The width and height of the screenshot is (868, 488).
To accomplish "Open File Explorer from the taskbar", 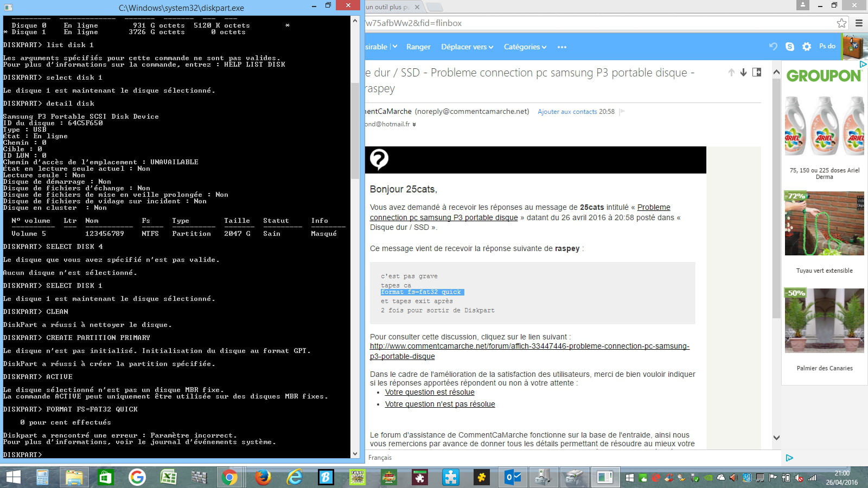I will [x=74, y=477].
